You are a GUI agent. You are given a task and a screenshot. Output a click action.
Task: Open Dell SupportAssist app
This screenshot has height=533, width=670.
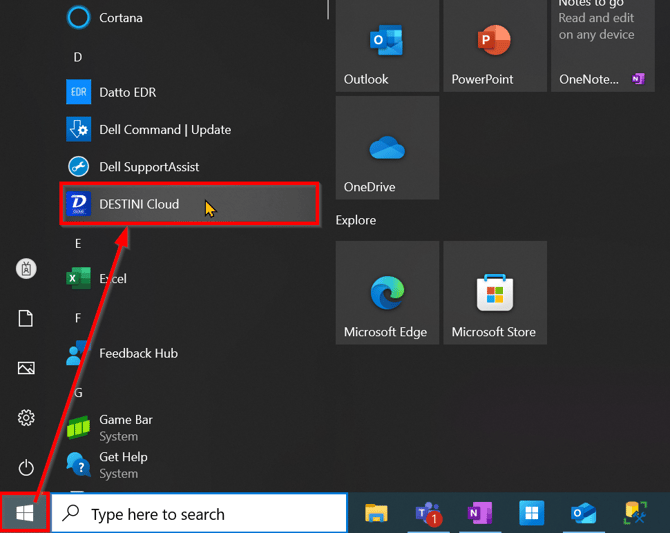coord(148,167)
